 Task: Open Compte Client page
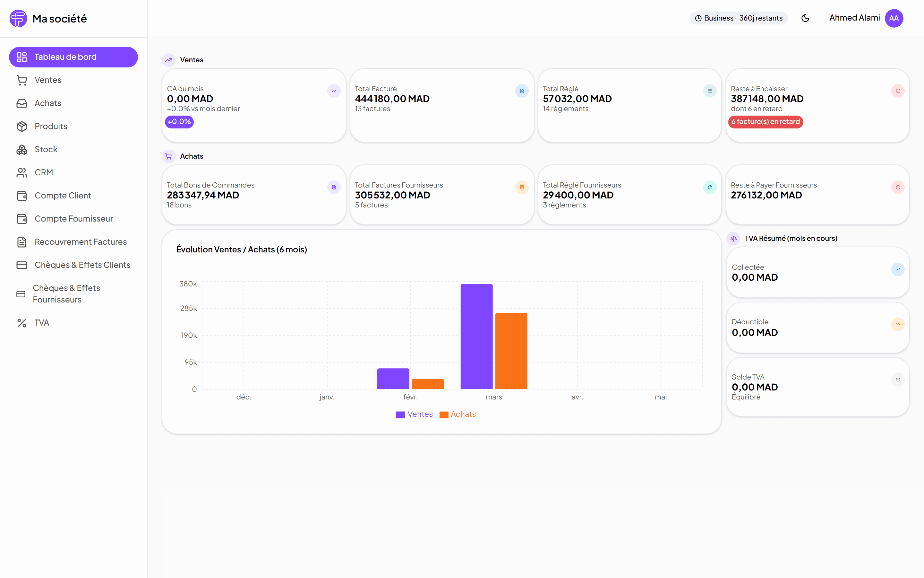(x=73, y=196)
